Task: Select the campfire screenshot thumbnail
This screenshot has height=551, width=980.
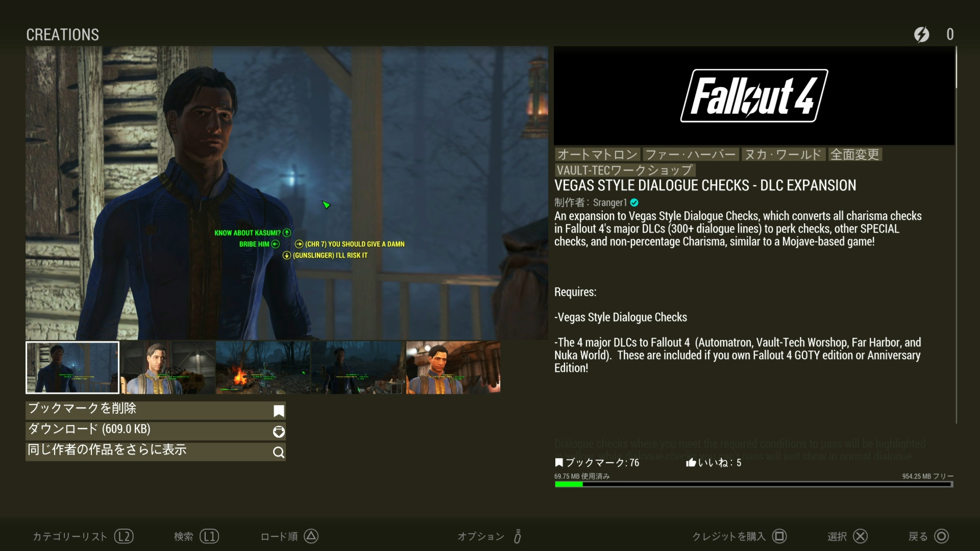Action: tap(262, 368)
